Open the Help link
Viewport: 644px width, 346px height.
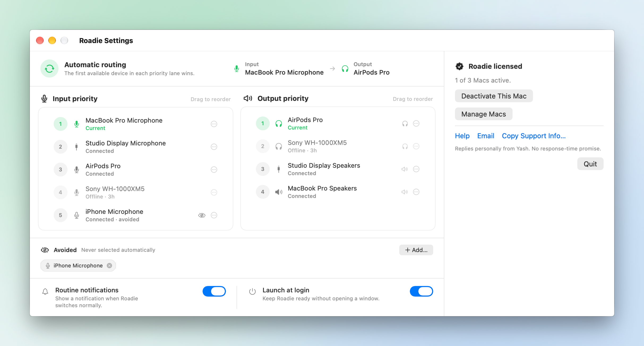point(462,136)
